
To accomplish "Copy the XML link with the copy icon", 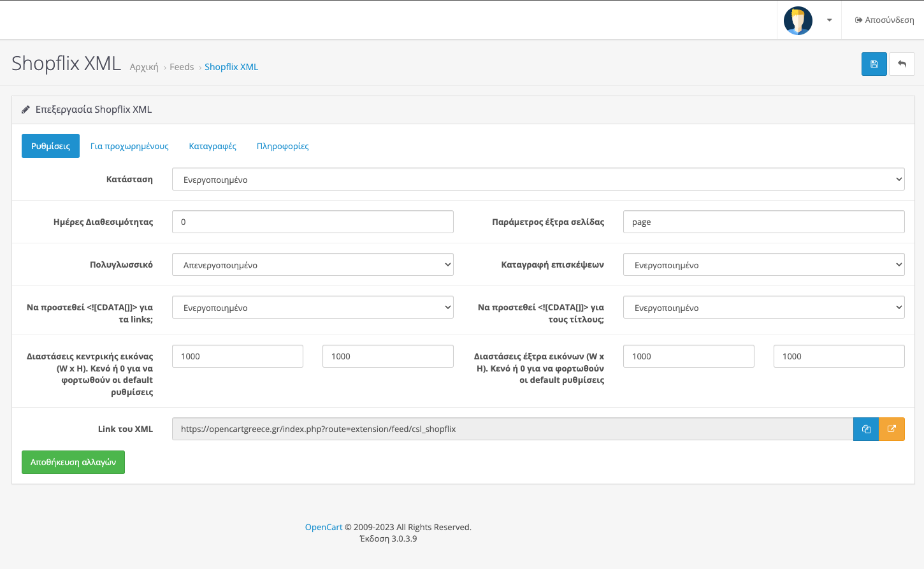I will [866, 429].
